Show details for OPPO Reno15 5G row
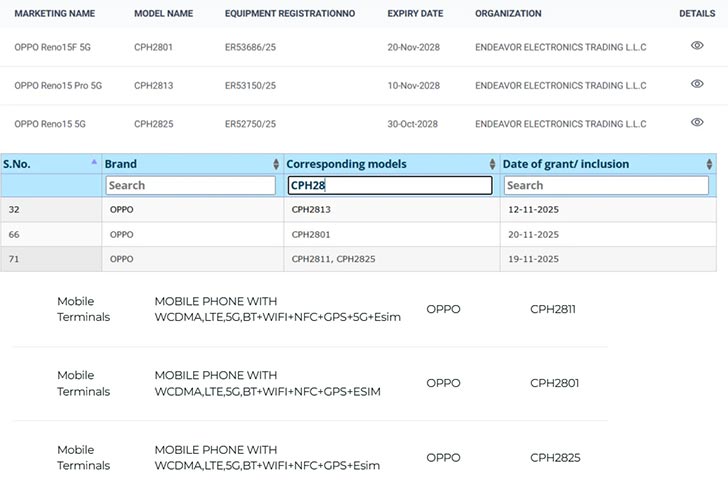728x500 pixels. 697,122
